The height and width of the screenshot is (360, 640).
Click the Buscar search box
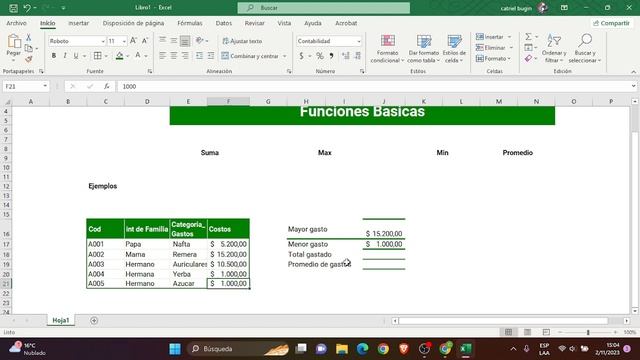pos(324,8)
